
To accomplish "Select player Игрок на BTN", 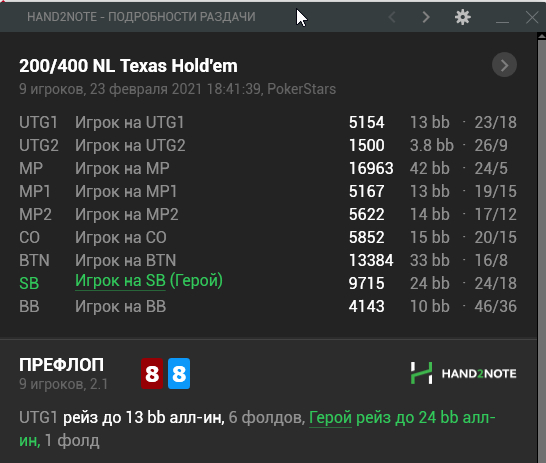I will coord(126,260).
